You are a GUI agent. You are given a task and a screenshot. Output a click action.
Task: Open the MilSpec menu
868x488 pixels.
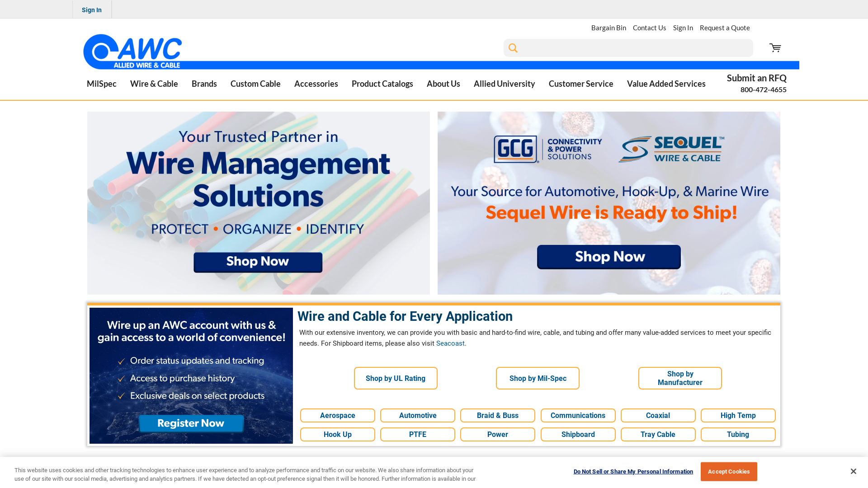point(102,84)
